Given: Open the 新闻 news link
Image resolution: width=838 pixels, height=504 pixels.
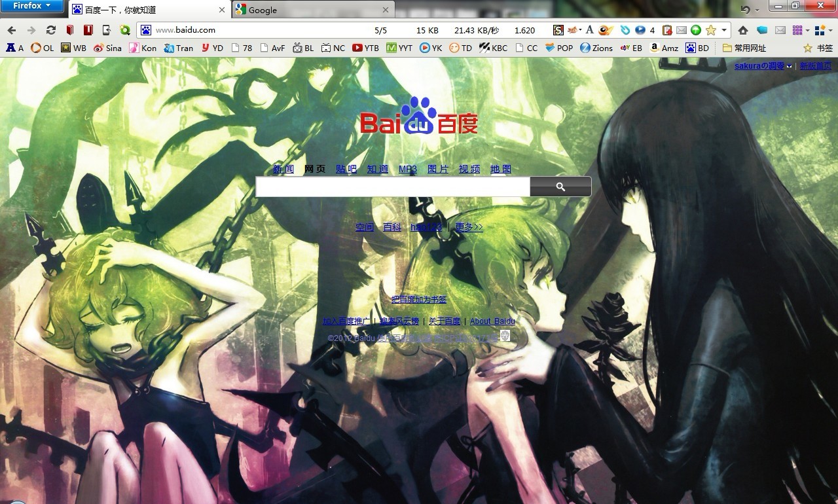Looking at the screenshot, I should tap(283, 169).
